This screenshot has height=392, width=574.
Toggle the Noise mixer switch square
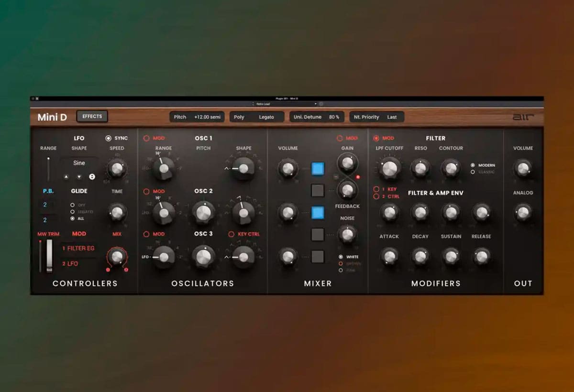pos(318,234)
